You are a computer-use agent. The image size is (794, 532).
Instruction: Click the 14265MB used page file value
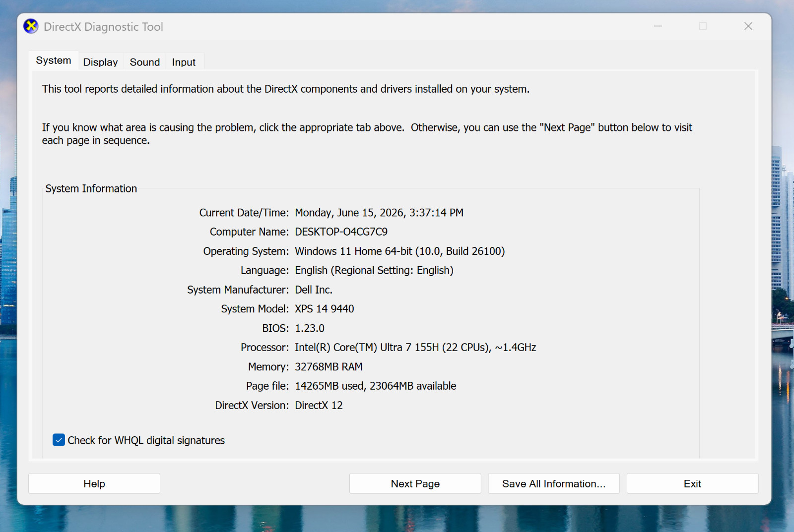coord(376,386)
